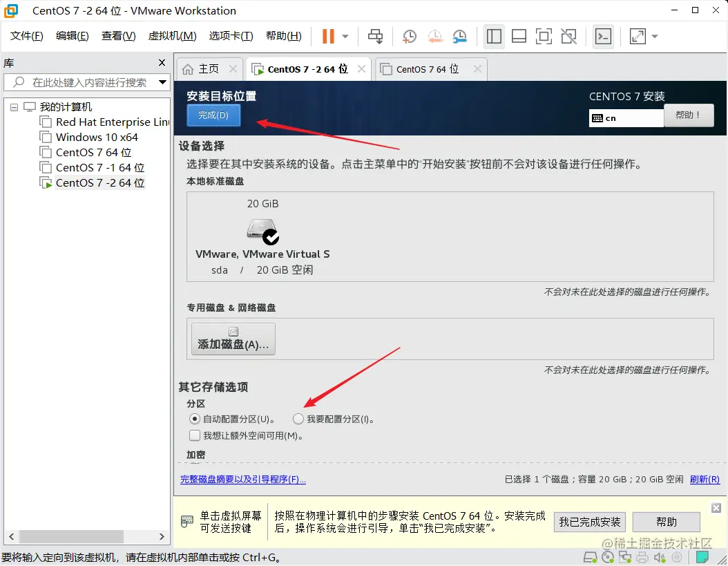Select 自动配置分区(U) radio button
Screen dimensions: 728x566
pos(195,419)
